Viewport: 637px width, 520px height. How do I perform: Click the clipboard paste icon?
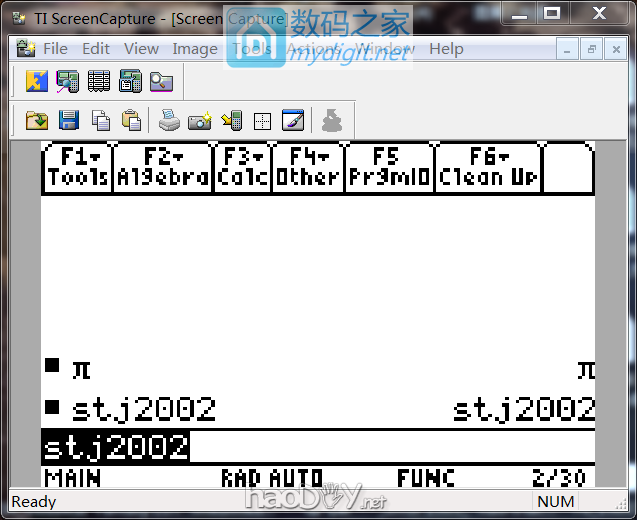pyautogui.click(x=131, y=121)
